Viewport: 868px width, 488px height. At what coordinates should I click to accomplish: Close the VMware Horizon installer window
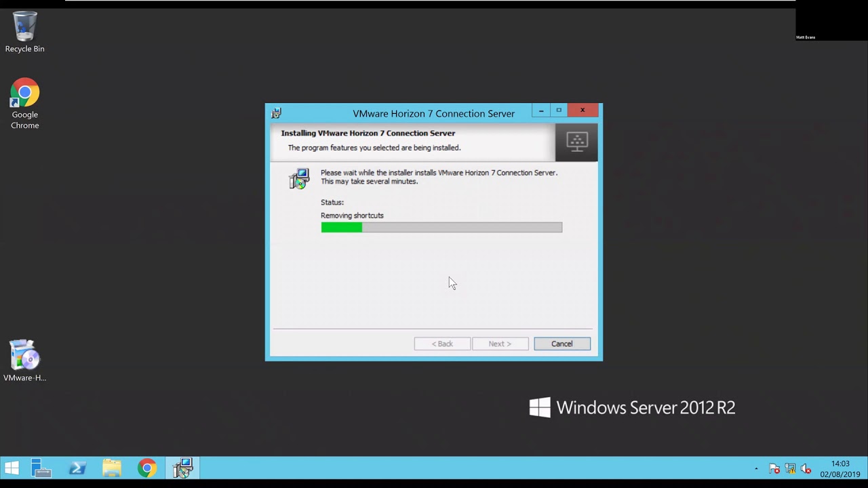[x=583, y=110]
